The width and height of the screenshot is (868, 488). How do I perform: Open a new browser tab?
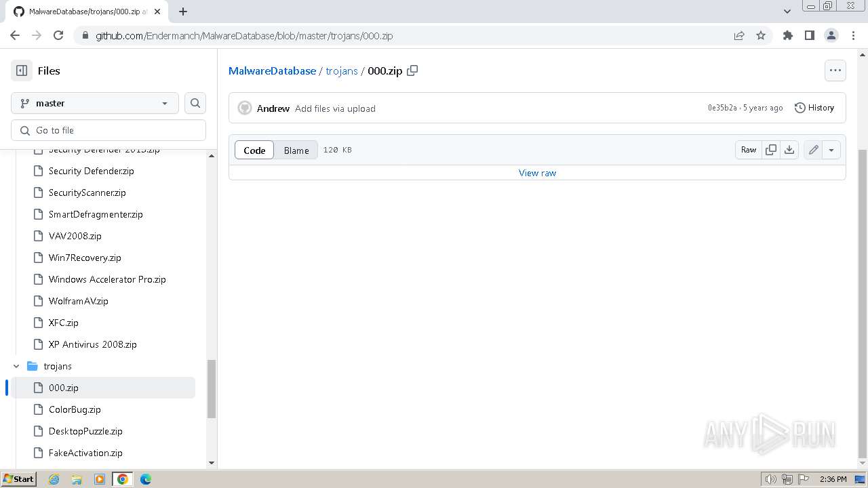click(183, 12)
